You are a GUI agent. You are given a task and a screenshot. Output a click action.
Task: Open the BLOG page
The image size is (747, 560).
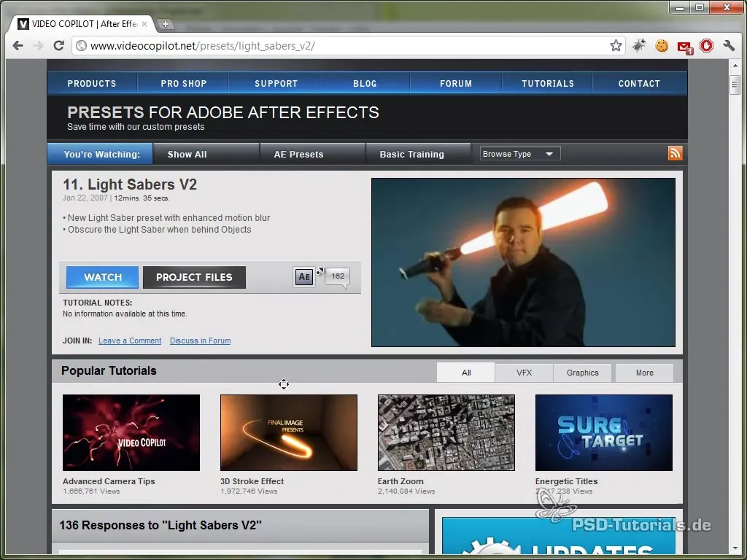tap(365, 83)
